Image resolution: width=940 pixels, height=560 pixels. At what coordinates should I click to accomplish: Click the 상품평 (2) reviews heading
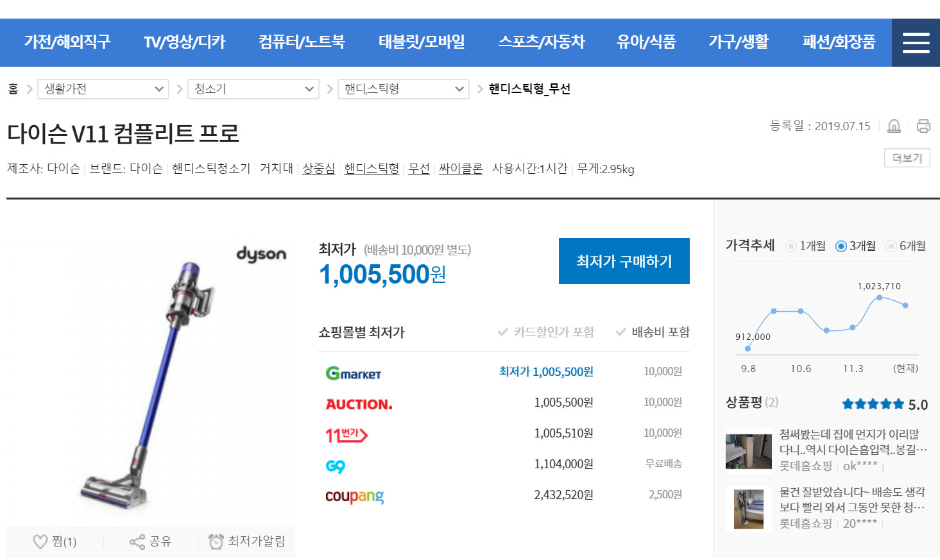coord(752,402)
